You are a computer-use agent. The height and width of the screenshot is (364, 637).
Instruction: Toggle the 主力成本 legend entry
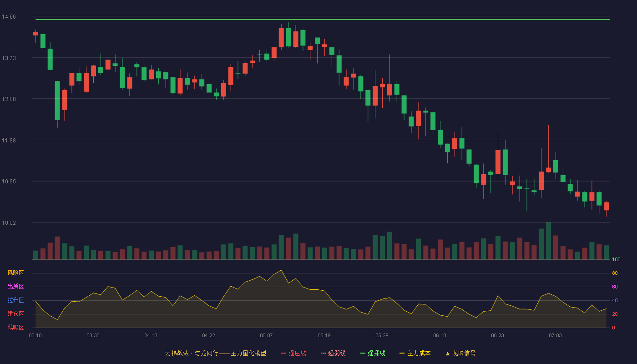pyautogui.click(x=415, y=353)
